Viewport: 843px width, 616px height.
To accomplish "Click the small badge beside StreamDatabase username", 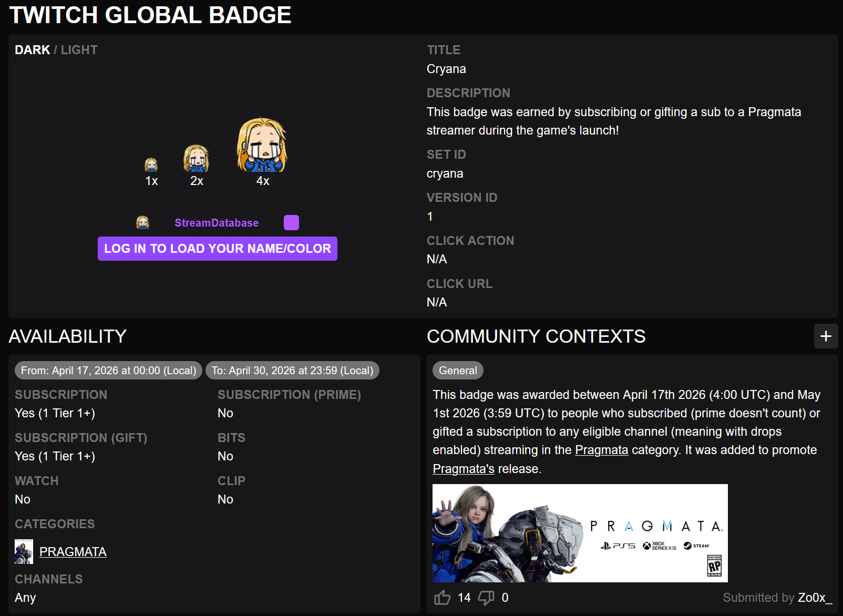I will coord(142,222).
